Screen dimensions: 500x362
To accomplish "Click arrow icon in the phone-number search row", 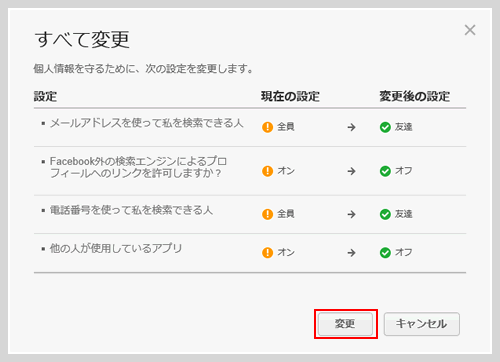I will [351, 214].
